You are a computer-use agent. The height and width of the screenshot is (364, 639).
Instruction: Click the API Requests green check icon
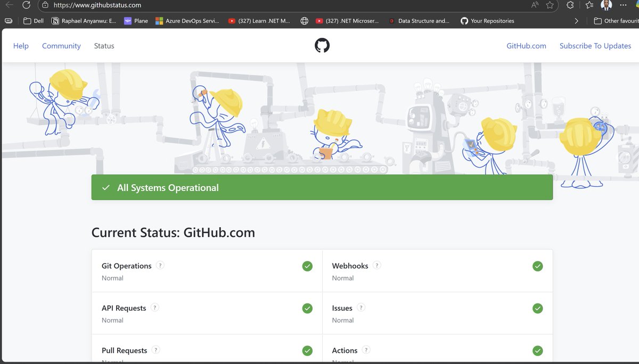[x=307, y=308]
